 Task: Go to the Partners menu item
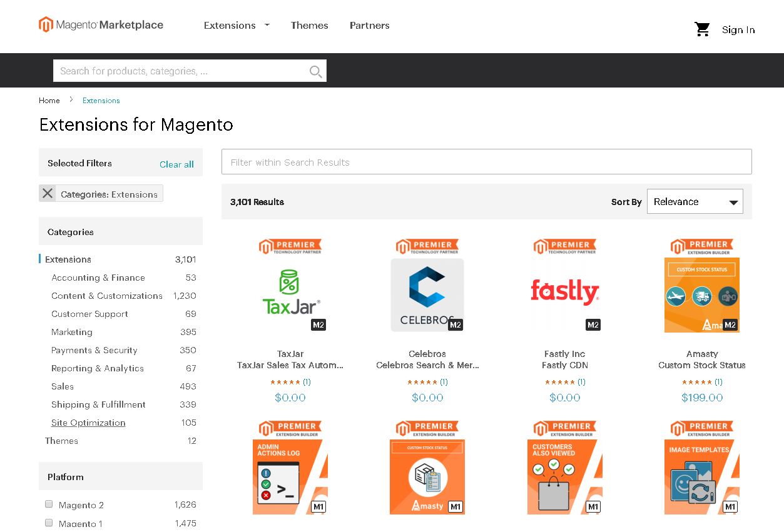click(369, 26)
